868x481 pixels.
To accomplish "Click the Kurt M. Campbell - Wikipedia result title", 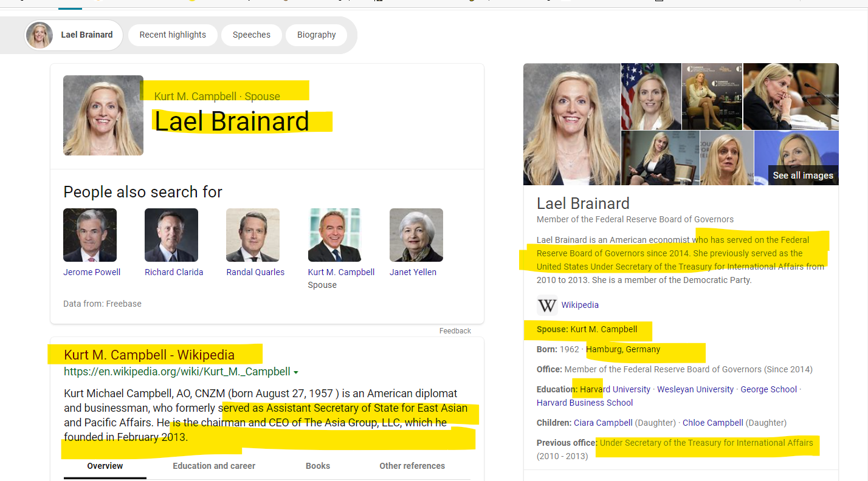I will click(x=149, y=355).
